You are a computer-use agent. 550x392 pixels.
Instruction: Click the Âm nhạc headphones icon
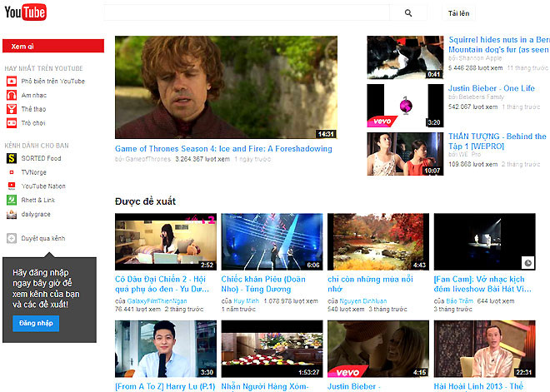12,95
